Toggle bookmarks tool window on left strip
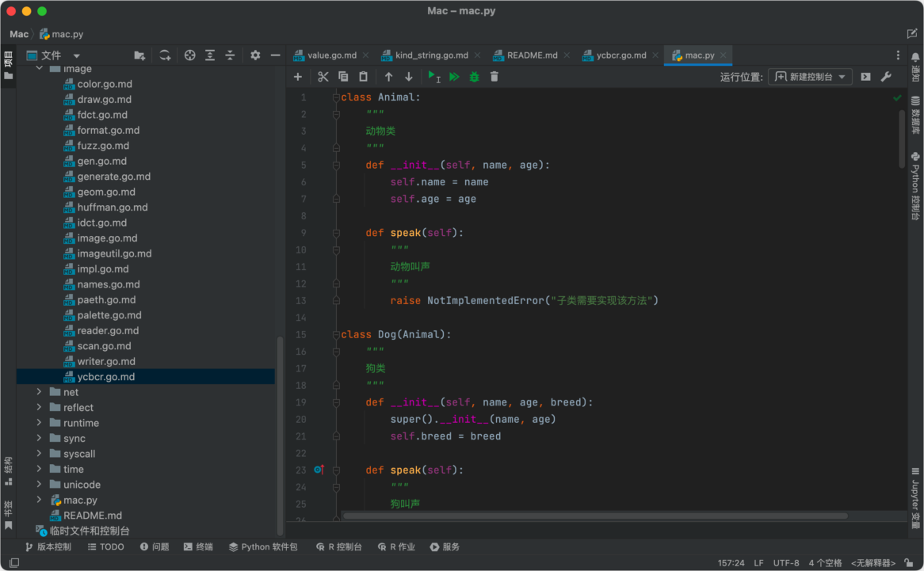 pos(8,515)
